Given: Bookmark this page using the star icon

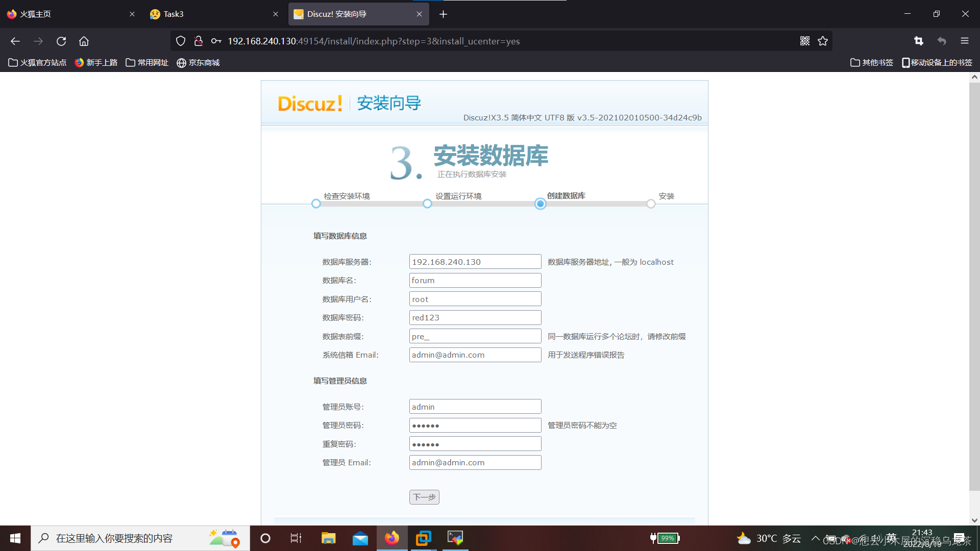Looking at the screenshot, I should tap(822, 41).
